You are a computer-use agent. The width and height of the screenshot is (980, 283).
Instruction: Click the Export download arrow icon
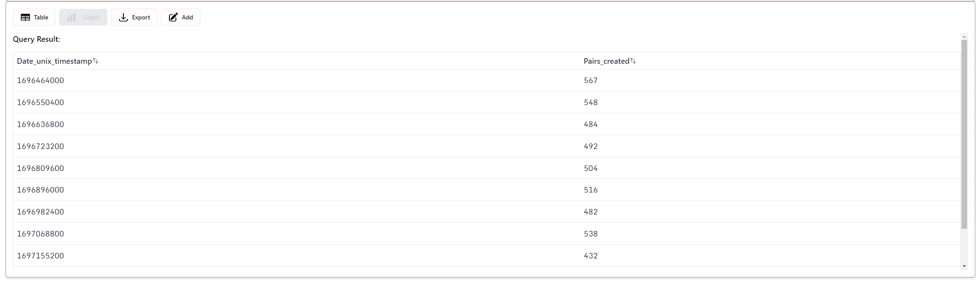tap(123, 17)
